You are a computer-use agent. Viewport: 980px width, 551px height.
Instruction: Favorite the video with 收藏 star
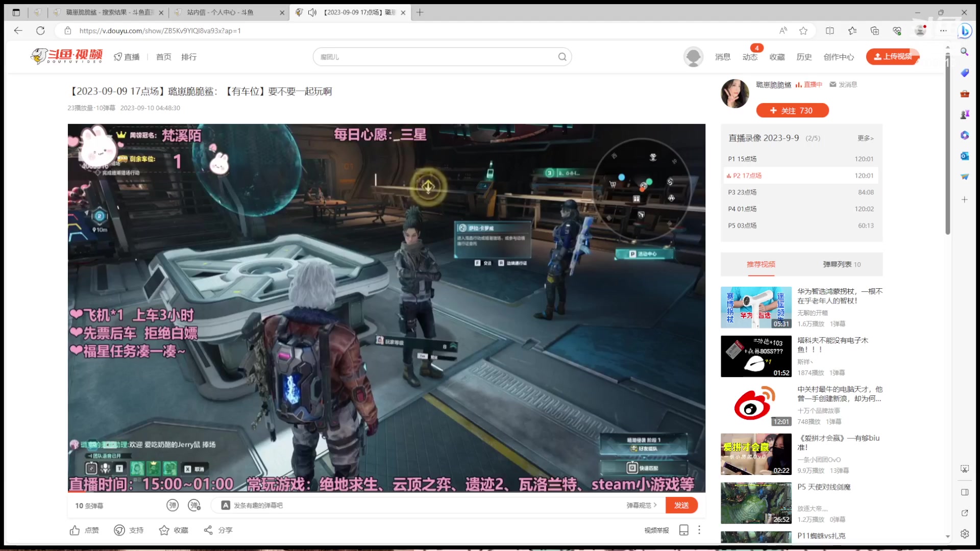click(x=164, y=530)
